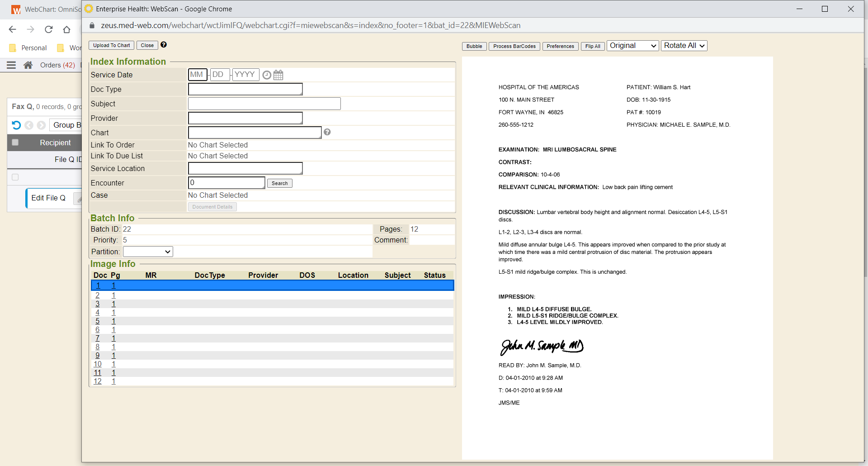Select document 3 in Image Info

click(97, 304)
